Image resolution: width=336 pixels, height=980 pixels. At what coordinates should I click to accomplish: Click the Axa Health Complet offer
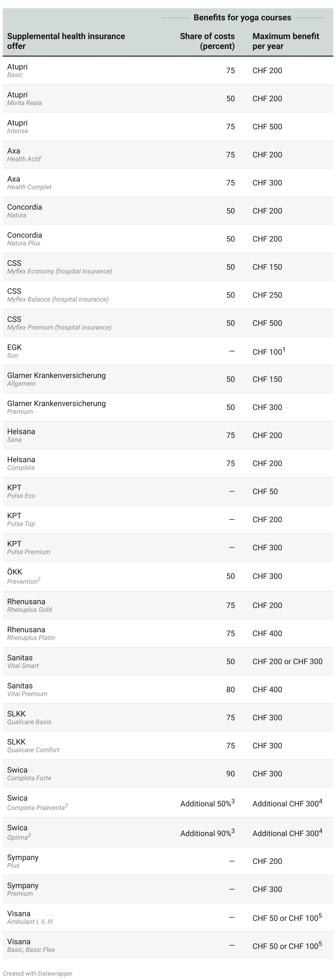(x=29, y=183)
